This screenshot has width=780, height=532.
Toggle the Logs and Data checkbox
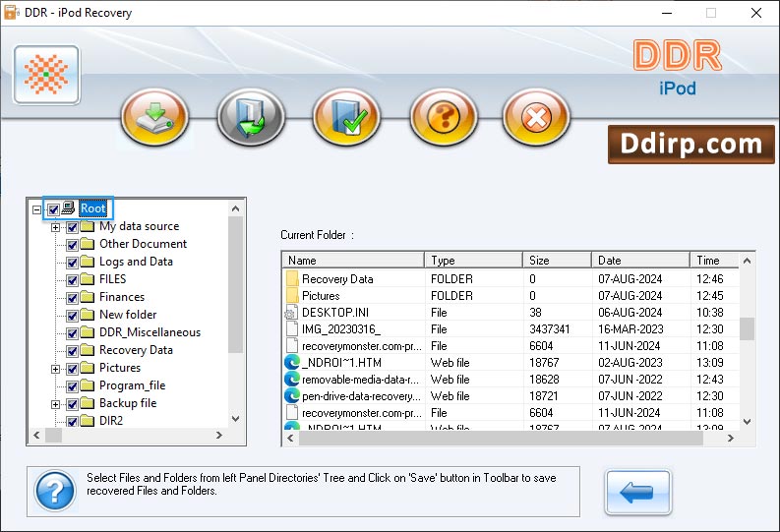[72, 263]
